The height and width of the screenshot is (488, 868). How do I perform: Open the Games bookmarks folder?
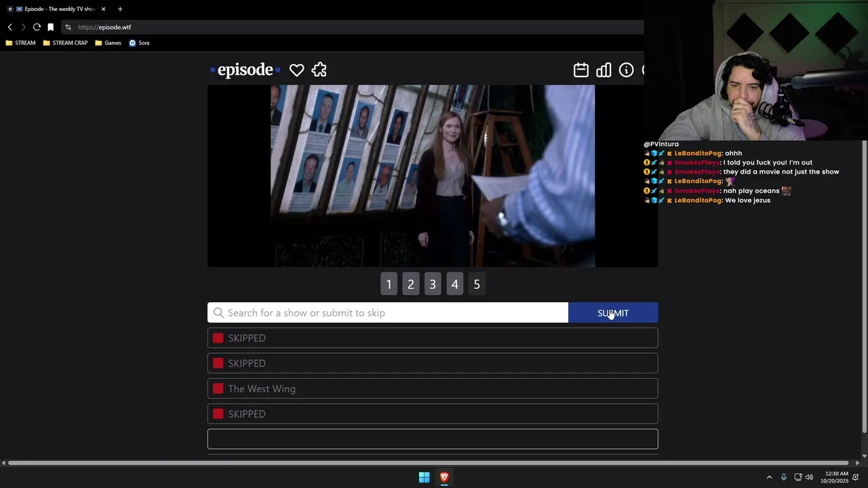108,43
